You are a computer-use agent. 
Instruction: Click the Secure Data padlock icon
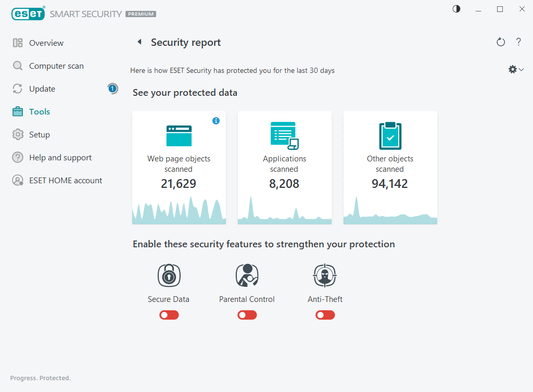coord(169,275)
